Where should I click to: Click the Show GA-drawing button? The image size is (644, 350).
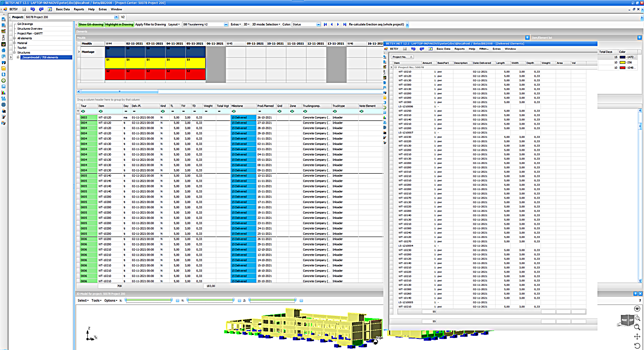pyautogui.click(x=90, y=24)
